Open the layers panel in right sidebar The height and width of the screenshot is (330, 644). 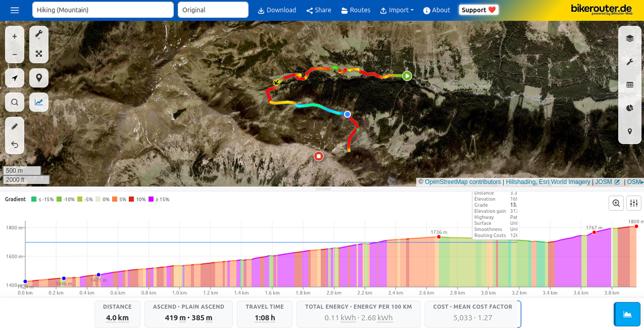coord(630,38)
